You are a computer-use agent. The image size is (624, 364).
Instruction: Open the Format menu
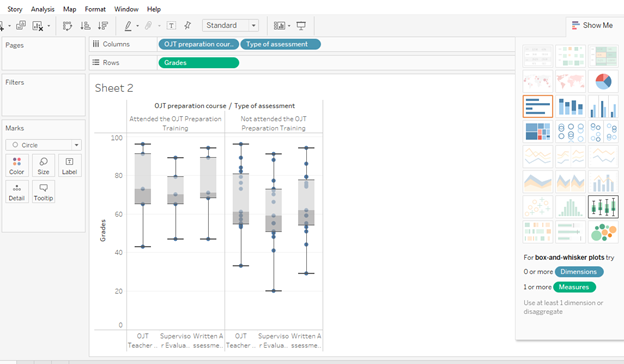[x=95, y=9]
